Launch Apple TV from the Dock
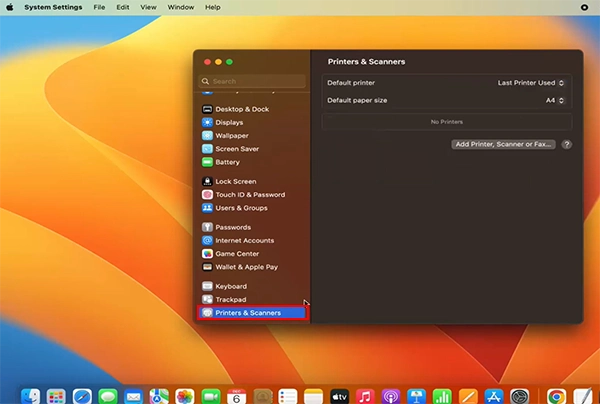 click(x=339, y=396)
